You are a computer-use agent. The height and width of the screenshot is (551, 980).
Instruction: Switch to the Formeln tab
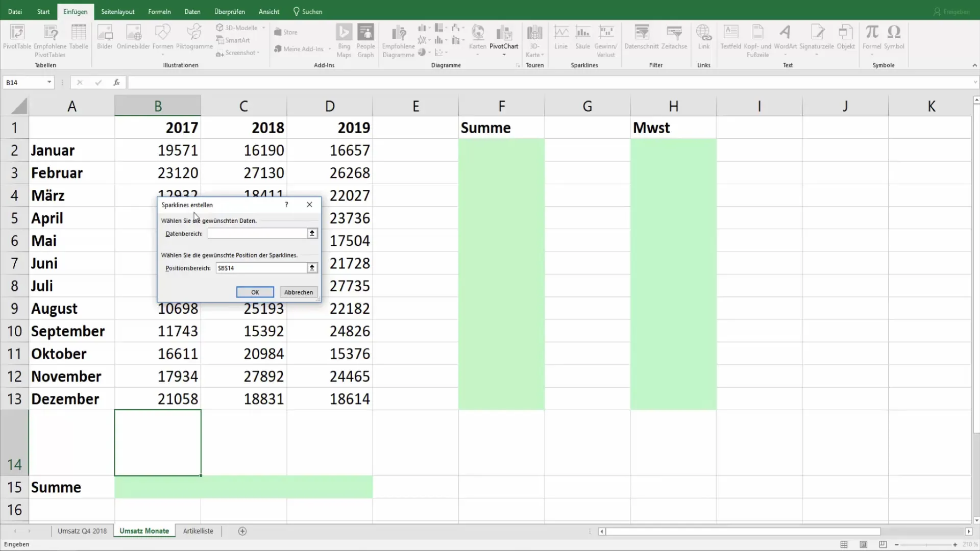coord(159,11)
